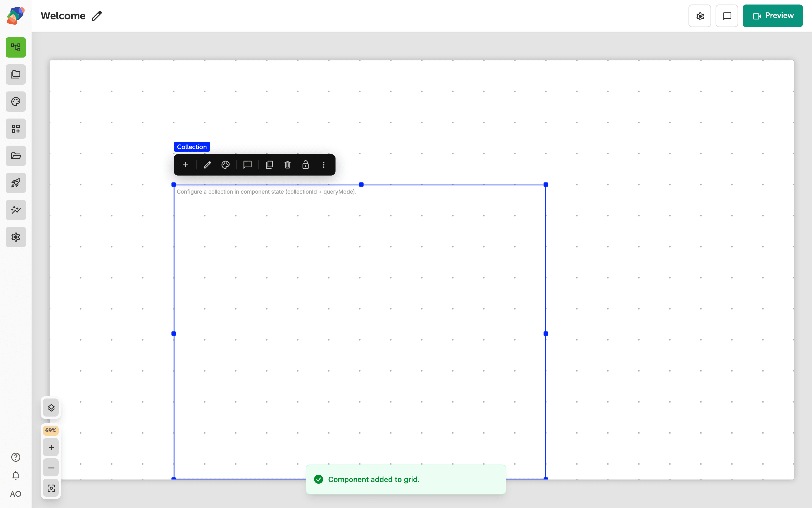812x508 pixels.
Task: Open more options menu in component toolbar
Action: (323, 165)
